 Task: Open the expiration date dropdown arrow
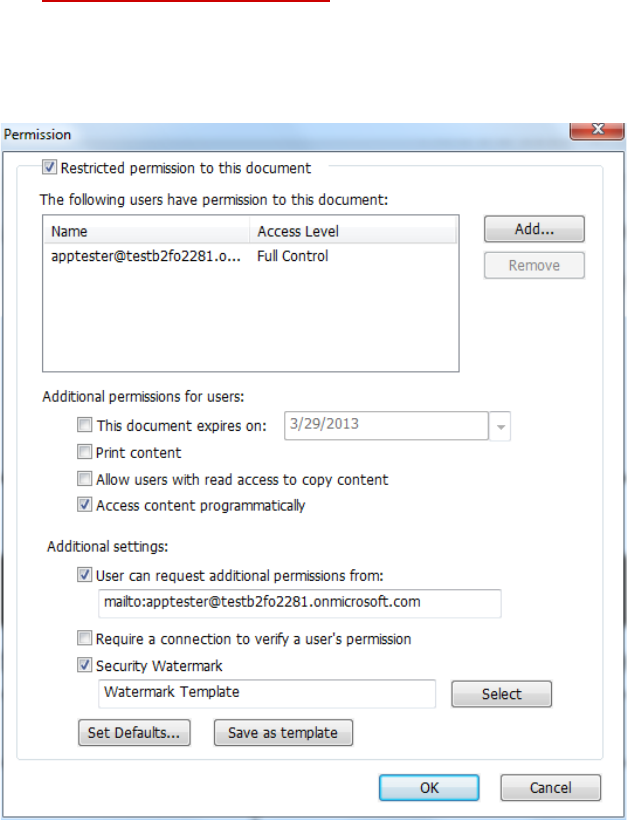click(501, 426)
